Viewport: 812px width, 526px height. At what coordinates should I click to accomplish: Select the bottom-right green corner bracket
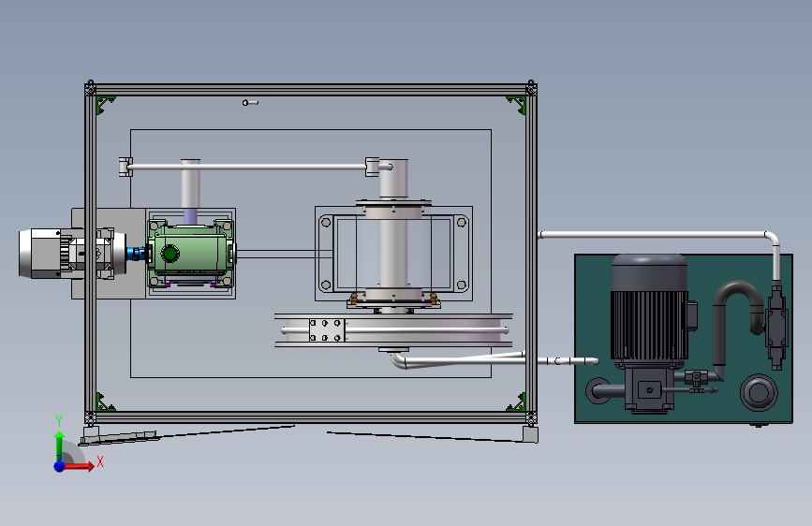[516, 402]
